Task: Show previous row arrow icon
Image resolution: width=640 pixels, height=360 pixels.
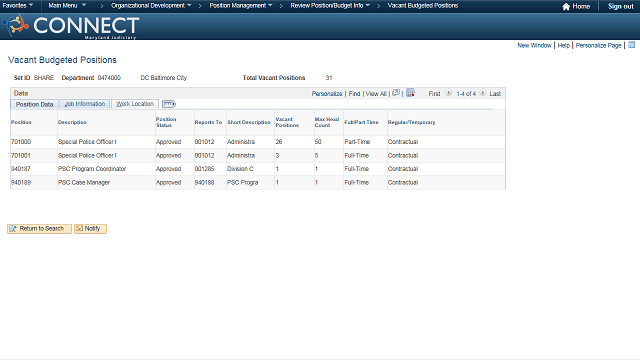Action: (x=448, y=93)
